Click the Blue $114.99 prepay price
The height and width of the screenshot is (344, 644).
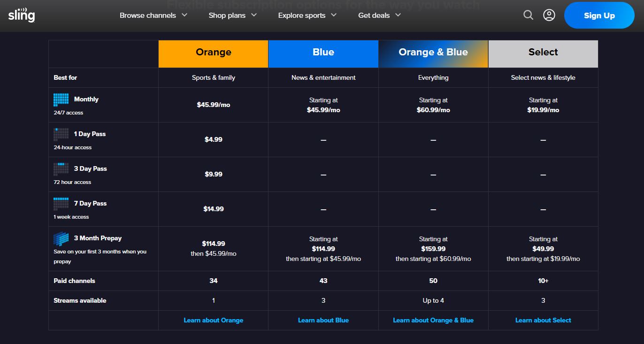click(x=323, y=249)
